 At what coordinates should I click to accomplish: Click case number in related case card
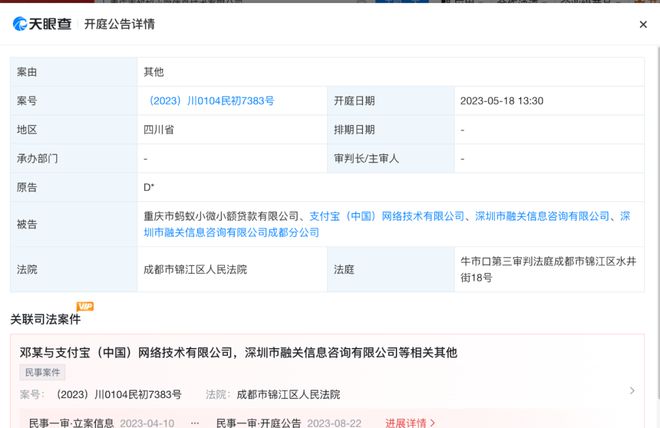point(119,395)
